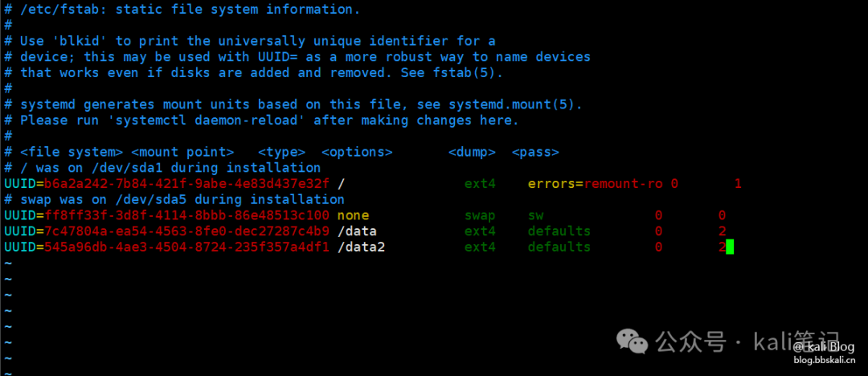Screen dimensions: 868x376
Task: Click the pass value 1 on root line
Action: [738, 184]
